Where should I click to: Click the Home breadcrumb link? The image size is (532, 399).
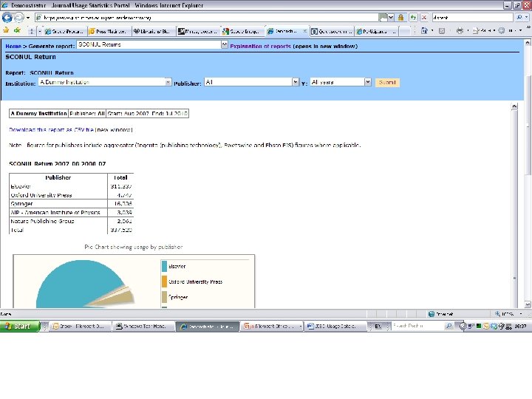click(x=13, y=46)
